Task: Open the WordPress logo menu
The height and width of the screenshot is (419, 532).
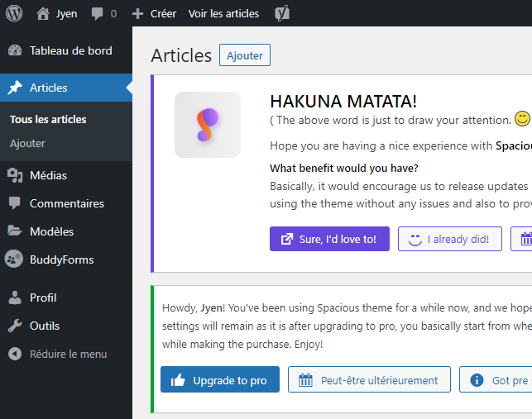Action: point(14,13)
